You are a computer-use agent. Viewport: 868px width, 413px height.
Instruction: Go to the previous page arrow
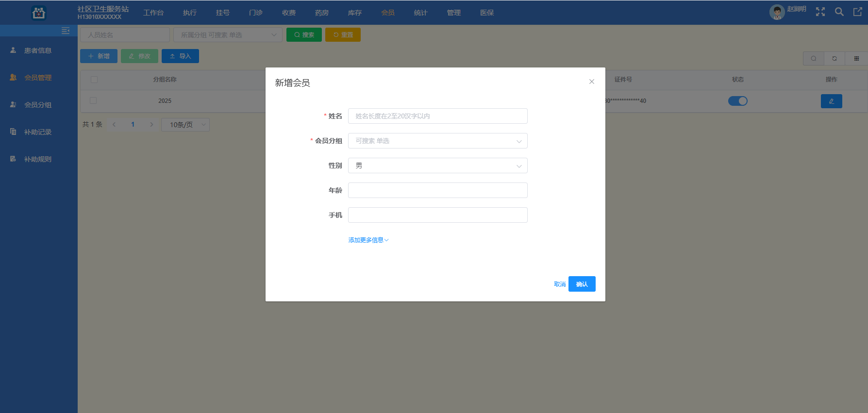114,125
